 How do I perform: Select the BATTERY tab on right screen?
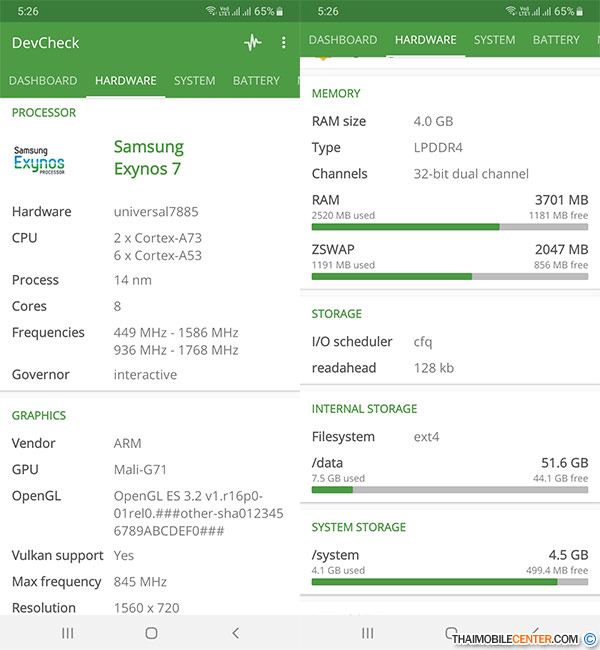click(x=556, y=40)
